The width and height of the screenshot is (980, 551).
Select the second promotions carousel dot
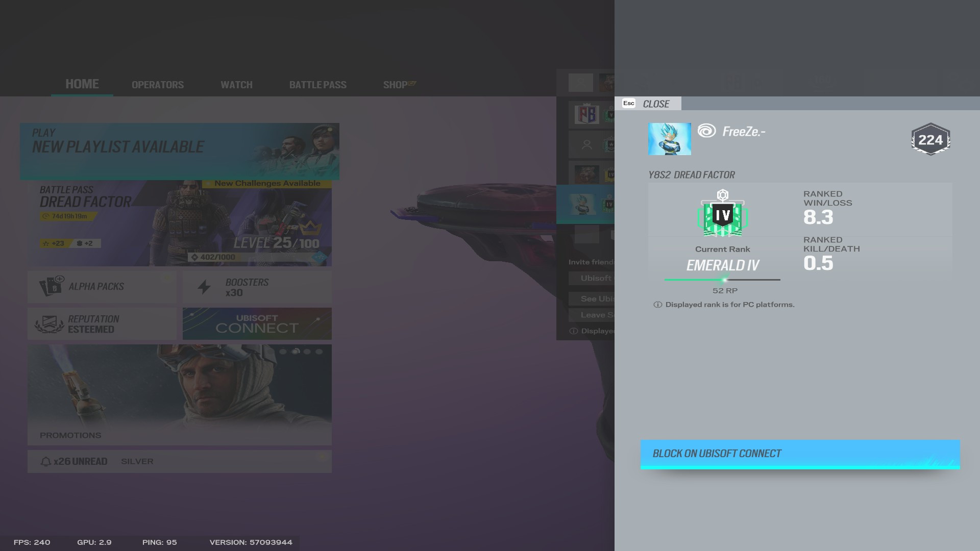(x=296, y=352)
